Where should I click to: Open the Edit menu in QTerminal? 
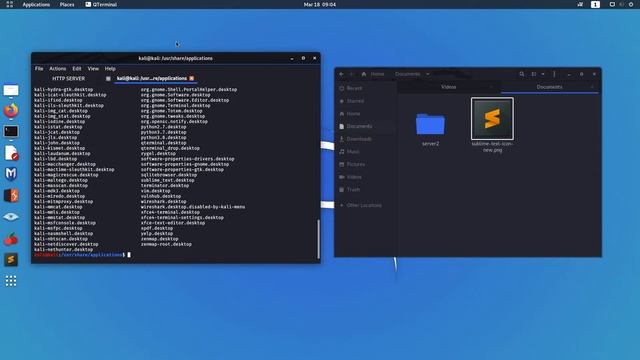pyautogui.click(x=77, y=69)
